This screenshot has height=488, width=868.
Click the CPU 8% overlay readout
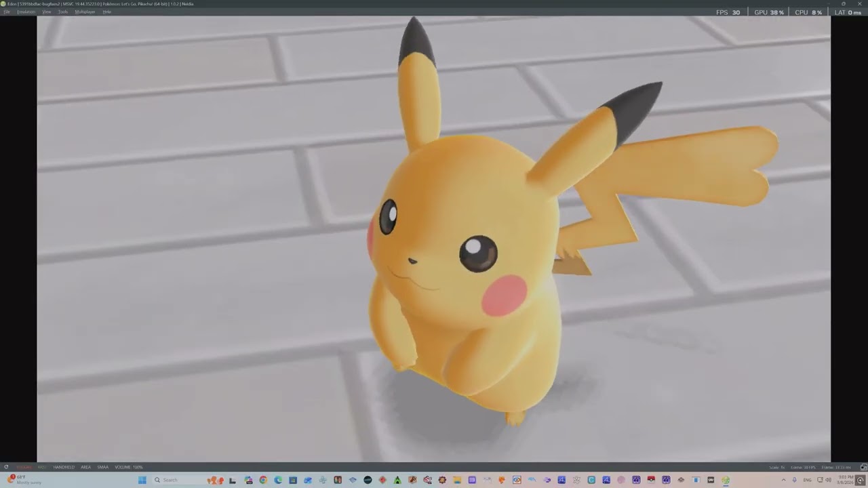pyautogui.click(x=808, y=12)
